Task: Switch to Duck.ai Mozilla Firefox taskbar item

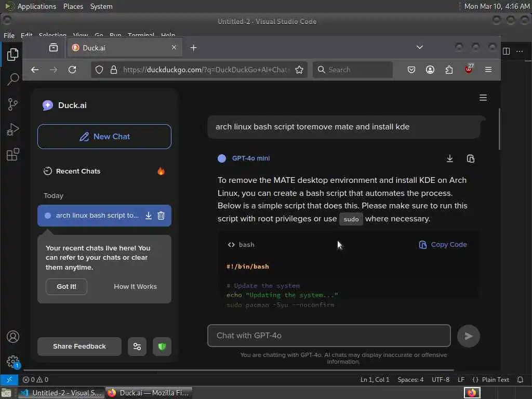Action: click(149, 393)
